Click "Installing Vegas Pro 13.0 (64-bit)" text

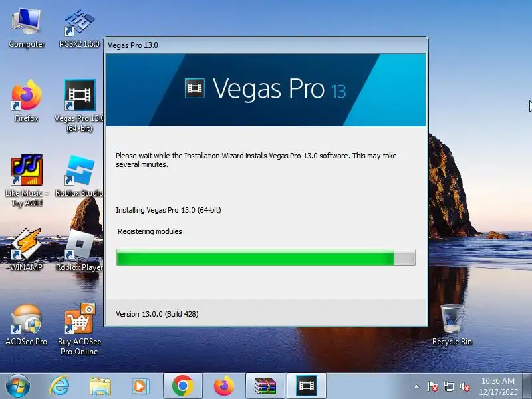click(168, 210)
